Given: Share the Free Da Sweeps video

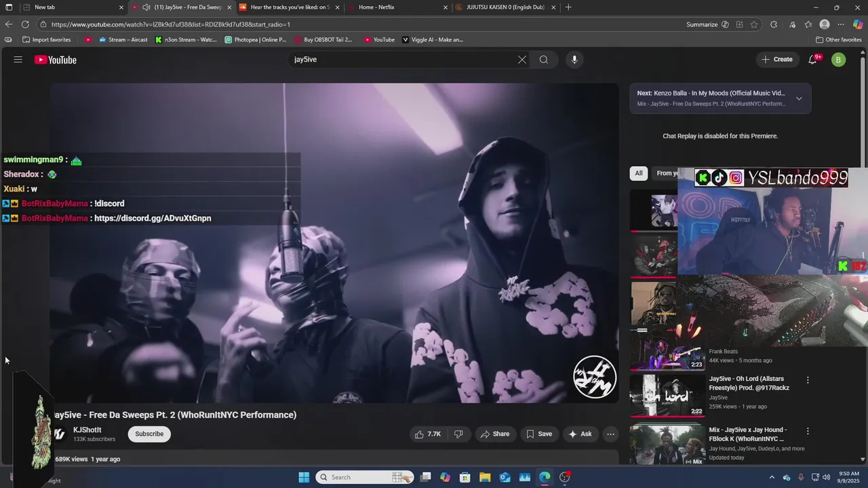Looking at the screenshot, I should tap(495, 434).
